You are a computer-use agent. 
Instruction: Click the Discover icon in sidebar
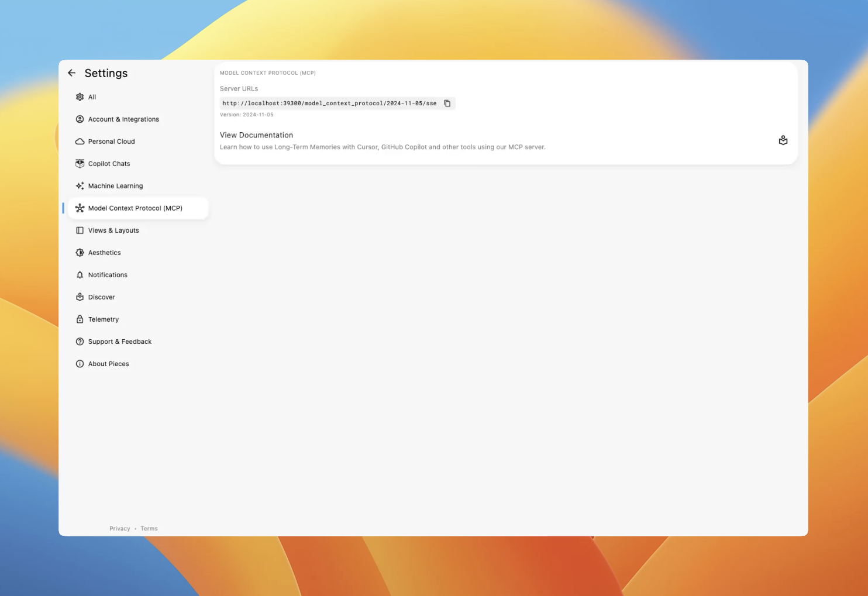click(80, 297)
